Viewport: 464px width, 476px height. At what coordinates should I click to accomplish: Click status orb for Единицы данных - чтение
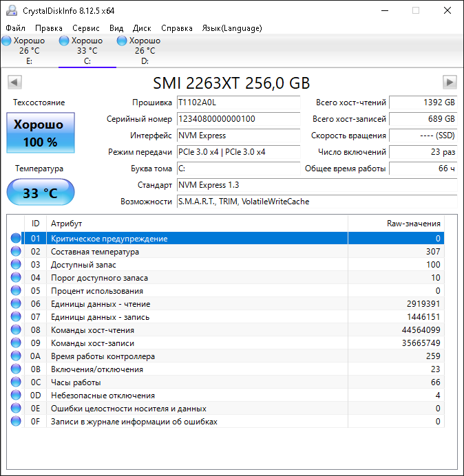pos(16,303)
